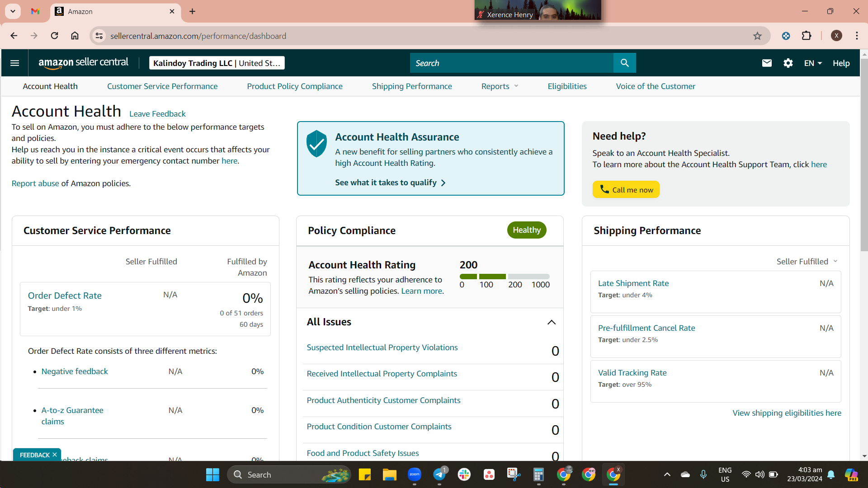Viewport: 868px width, 488px height.
Task: Expand the EN language dropdown
Action: click(x=813, y=63)
